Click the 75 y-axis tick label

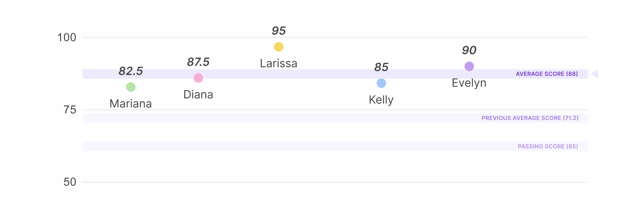pyautogui.click(x=70, y=110)
